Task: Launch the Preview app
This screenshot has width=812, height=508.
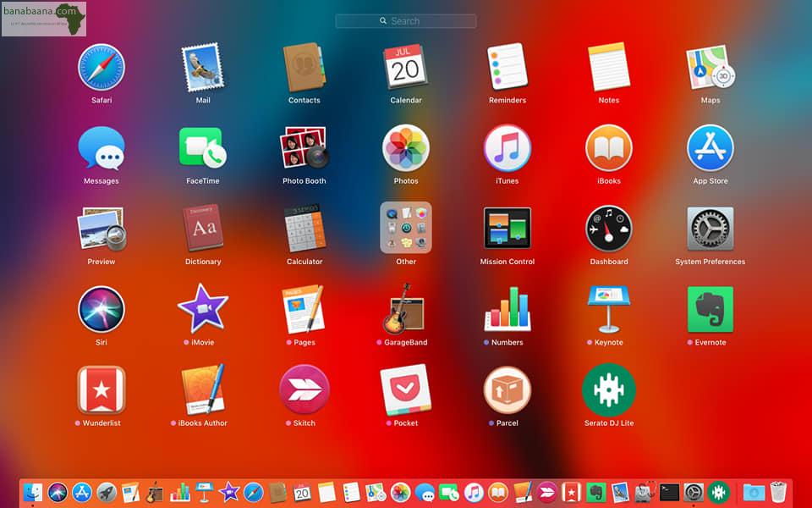Action: pyautogui.click(x=101, y=229)
